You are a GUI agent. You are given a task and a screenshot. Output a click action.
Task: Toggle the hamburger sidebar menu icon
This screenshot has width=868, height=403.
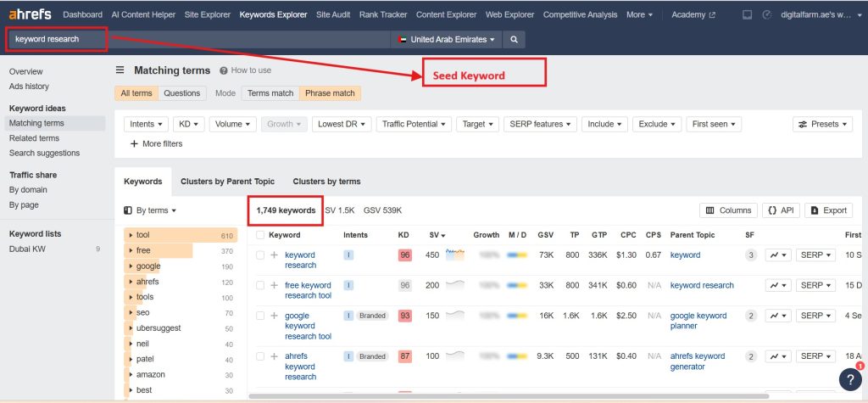coord(120,70)
